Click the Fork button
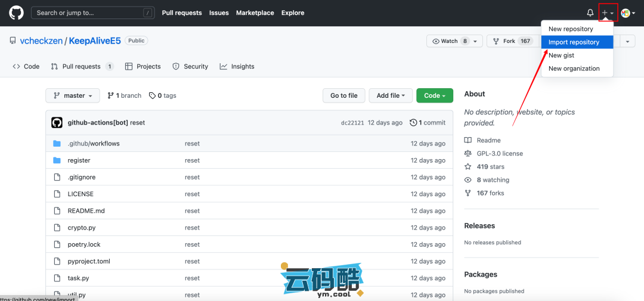The height and width of the screenshot is (301, 644). [x=504, y=41]
